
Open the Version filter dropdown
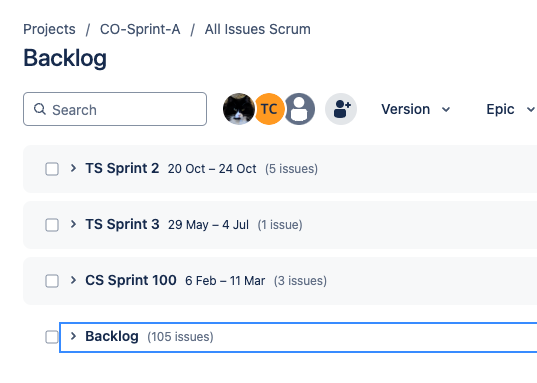416,109
